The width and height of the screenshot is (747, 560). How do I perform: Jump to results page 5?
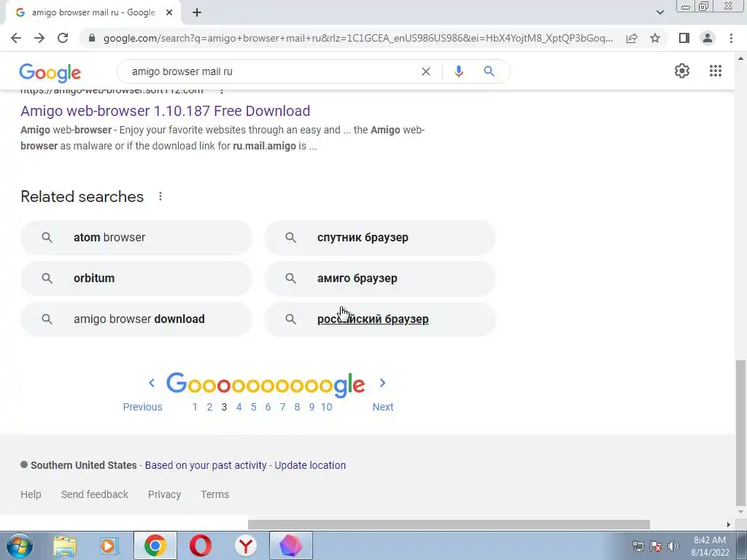tap(253, 407)
